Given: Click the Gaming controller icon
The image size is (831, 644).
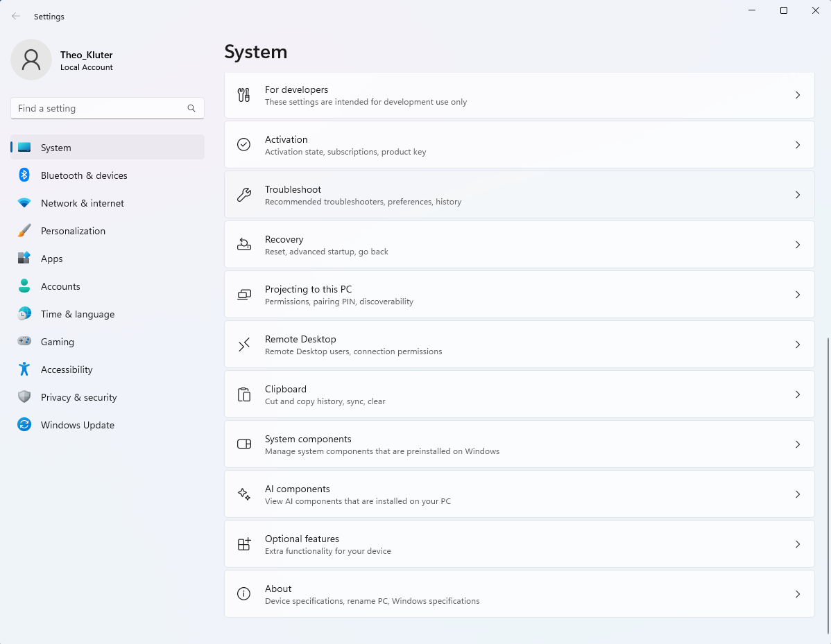Looking at the screenshot, I should (24, 341).
